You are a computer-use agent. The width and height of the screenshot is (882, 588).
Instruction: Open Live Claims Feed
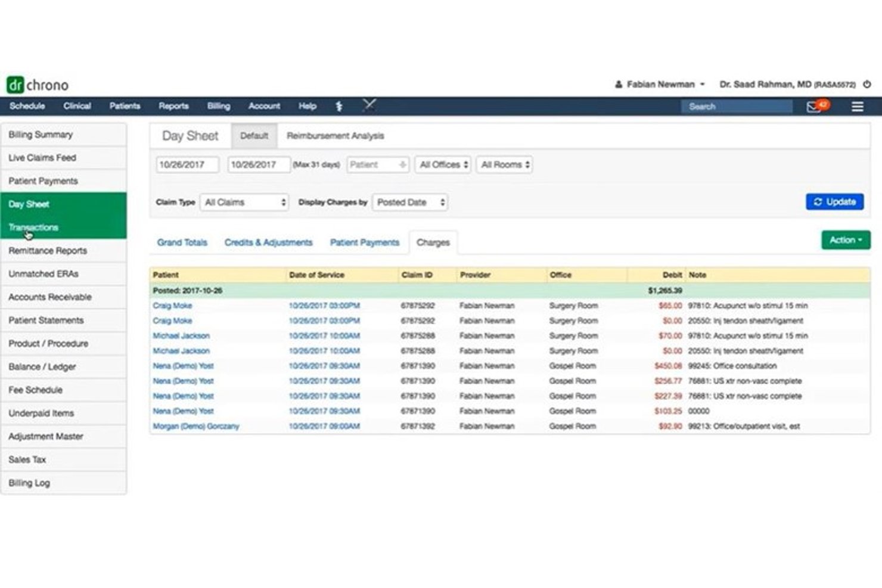tap(64, 158)
